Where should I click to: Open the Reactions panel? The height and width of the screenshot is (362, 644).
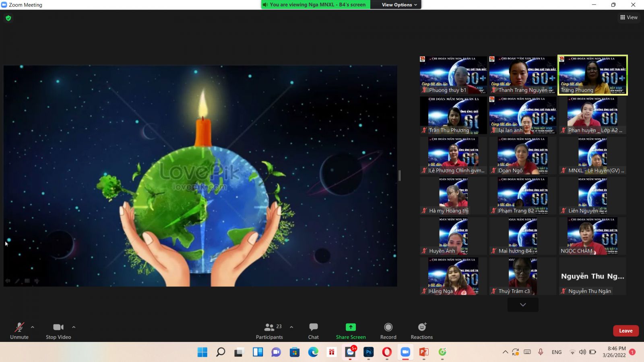421,331
